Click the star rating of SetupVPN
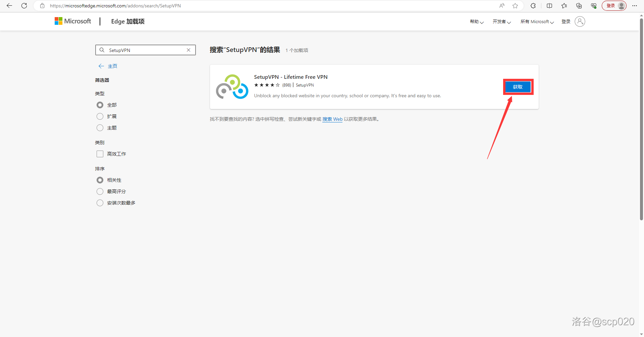The width and height of the screenshot is (644, 337). coord(267,85)
